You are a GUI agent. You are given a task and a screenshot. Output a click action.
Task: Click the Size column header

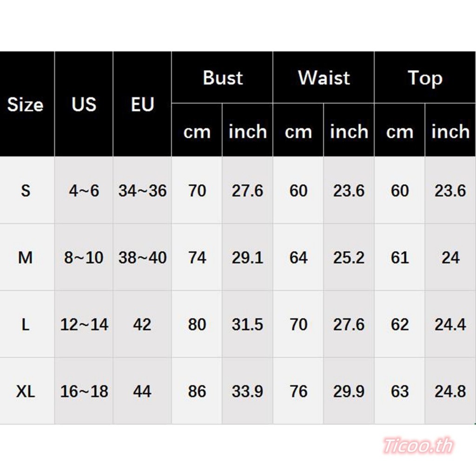pyautogui.click(x=26, y=105)
